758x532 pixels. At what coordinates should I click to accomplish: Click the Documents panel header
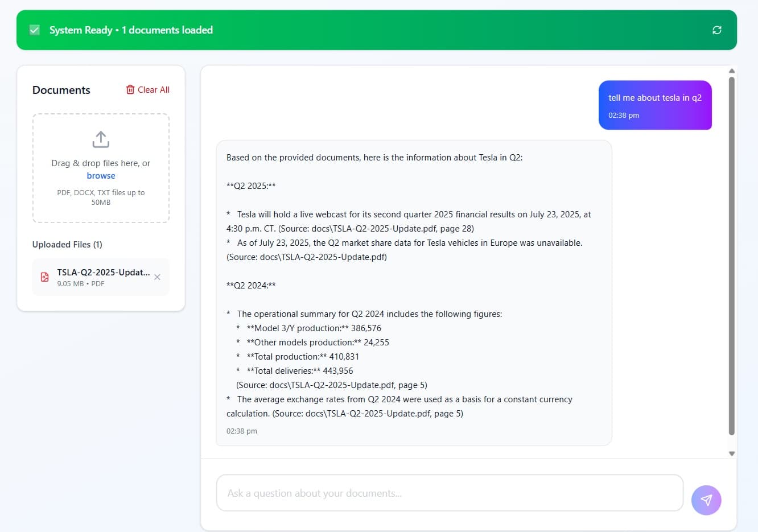(x=61, y=90)
